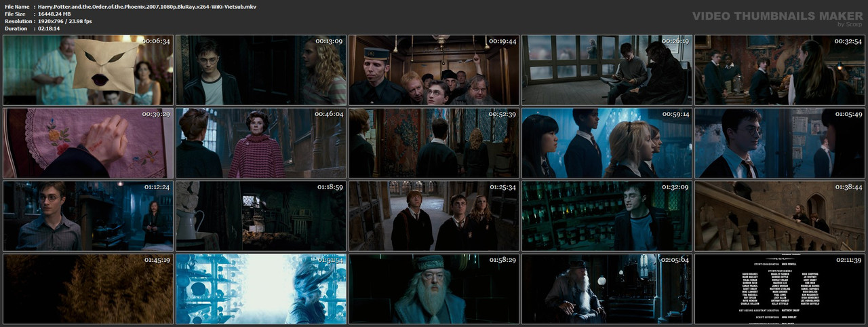Select the dark room frame at 01:18:59
868x327 pixels.
point(261,215)
